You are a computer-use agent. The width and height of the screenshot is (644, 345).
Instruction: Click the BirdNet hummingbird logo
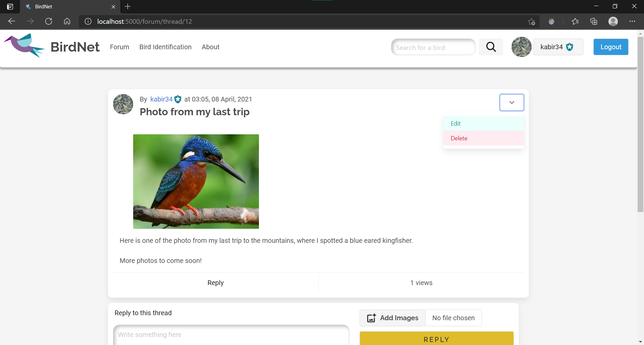[24, 45]
